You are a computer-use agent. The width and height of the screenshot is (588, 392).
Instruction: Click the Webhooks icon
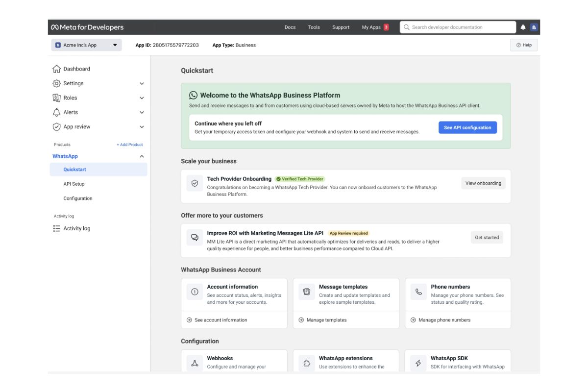click(x=195, y=363)
